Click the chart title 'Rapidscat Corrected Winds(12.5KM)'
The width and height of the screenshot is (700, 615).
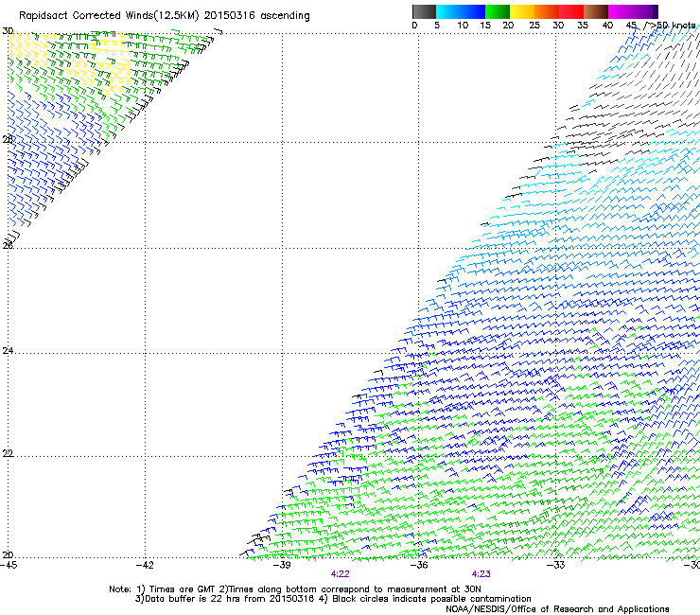coord(109,16)
